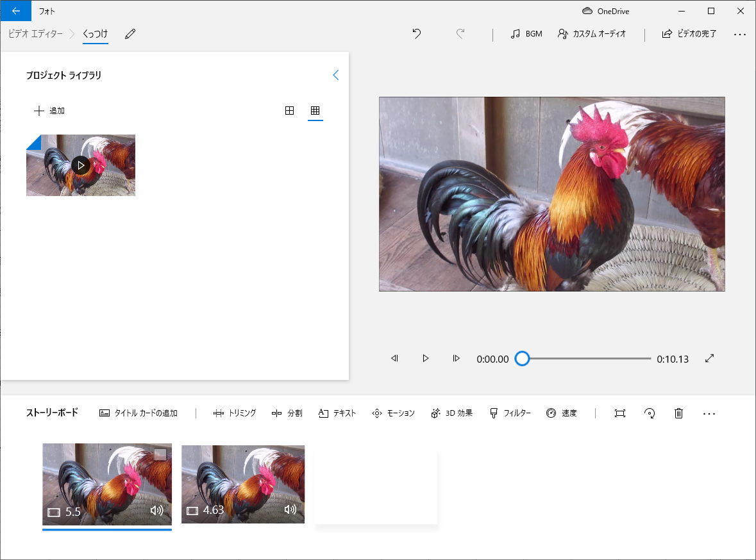Viewport: 756px width, 560px height.
Task: Click the playback seek slider handle
Action: (x=522, y=359)
